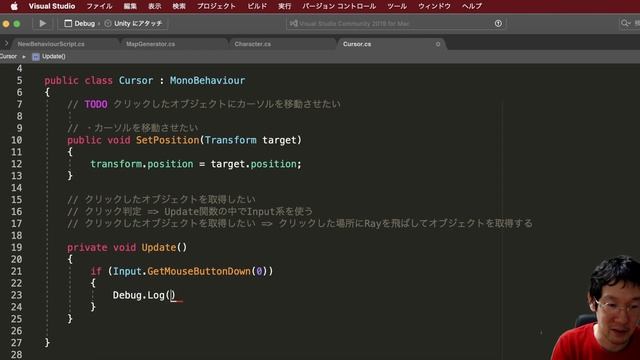640x360 pixels.
Task: Open the バージョン コントロール menu
Action: point(339,6)
